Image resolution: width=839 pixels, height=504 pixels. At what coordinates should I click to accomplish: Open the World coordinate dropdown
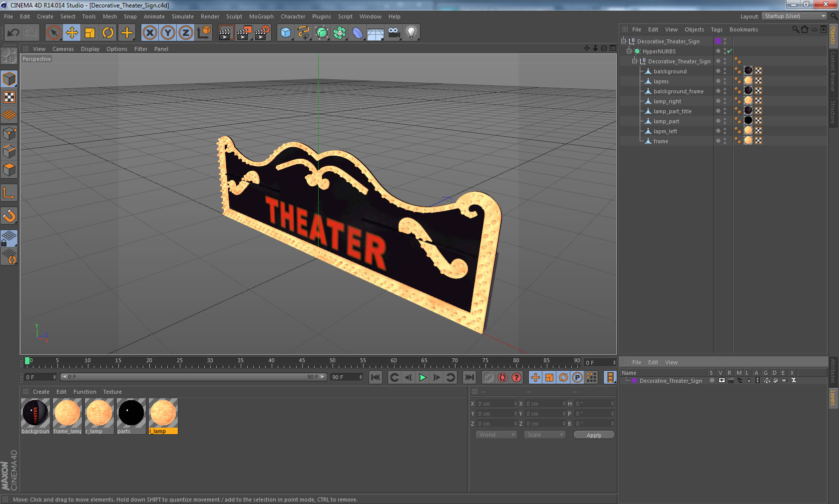tap(496, 435)
